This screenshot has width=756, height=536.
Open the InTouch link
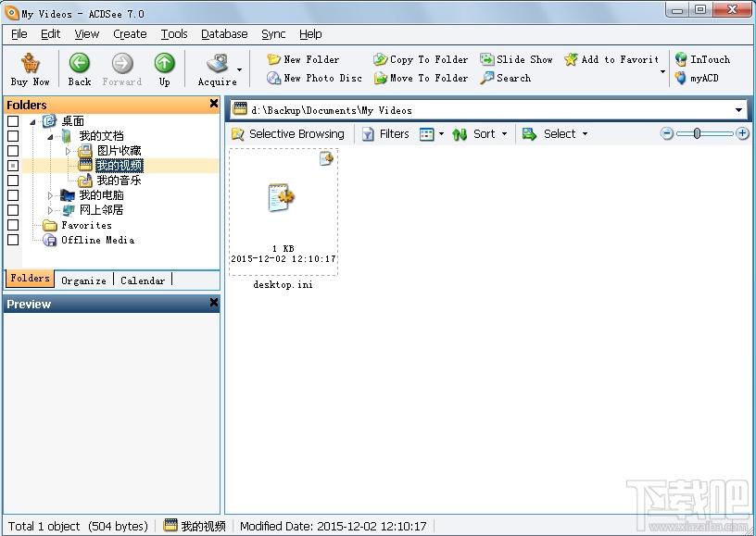coord(703,60)
